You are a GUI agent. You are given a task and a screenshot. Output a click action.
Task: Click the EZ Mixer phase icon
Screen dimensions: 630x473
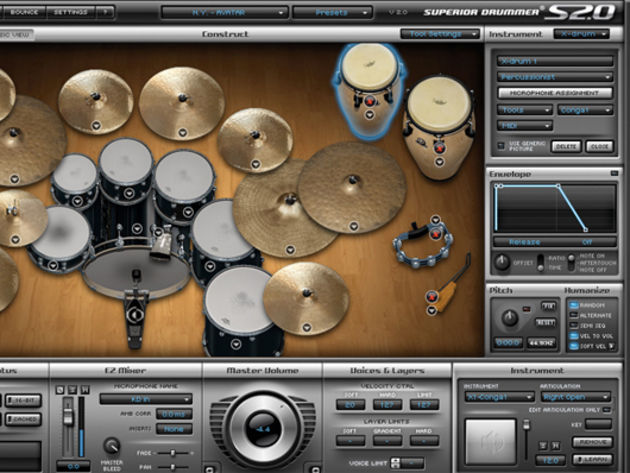[60, 389]
